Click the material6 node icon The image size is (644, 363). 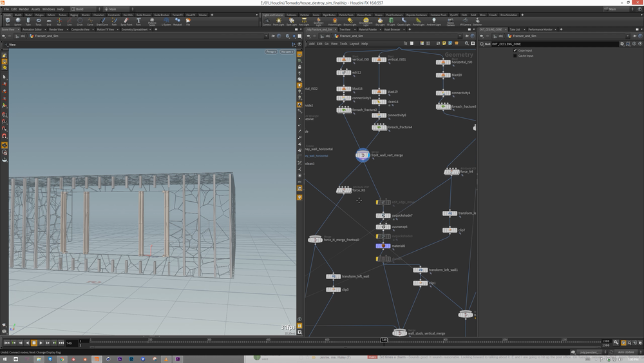click(x=383, y=246)
